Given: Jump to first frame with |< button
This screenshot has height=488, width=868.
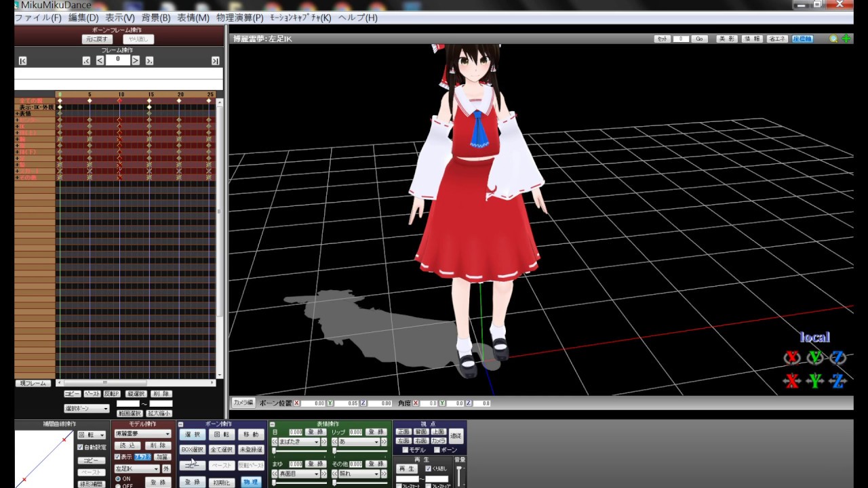Looking at the screenshot, I should [23, 61].
